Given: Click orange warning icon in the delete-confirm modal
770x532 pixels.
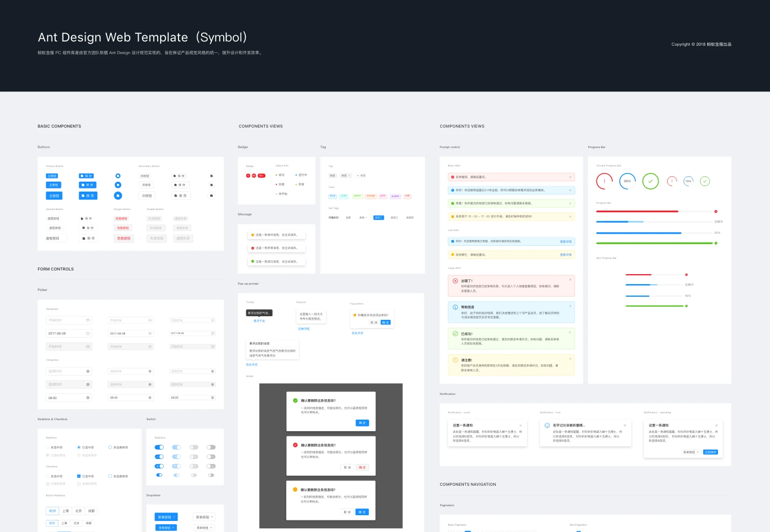Looking at the screenshot, I should coord(295,489).
